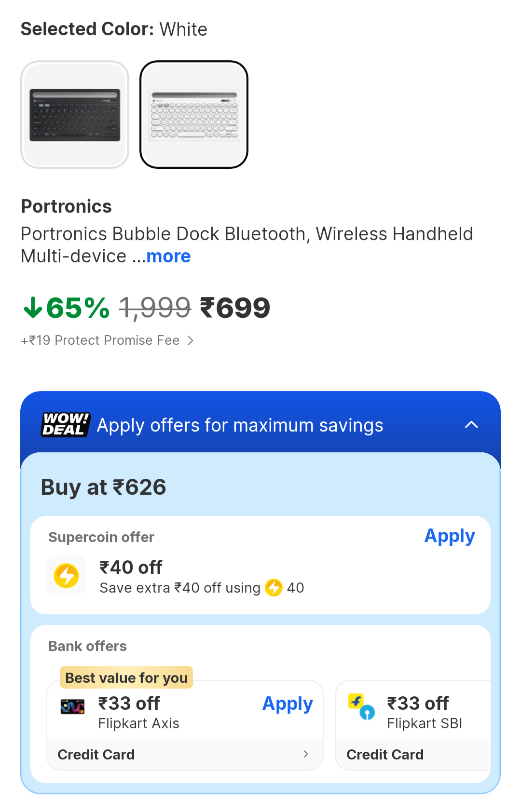This screenshot has width=521, height=812.
Task: Click the Supercoin lightning icon
Action: (x=66, y=576)
